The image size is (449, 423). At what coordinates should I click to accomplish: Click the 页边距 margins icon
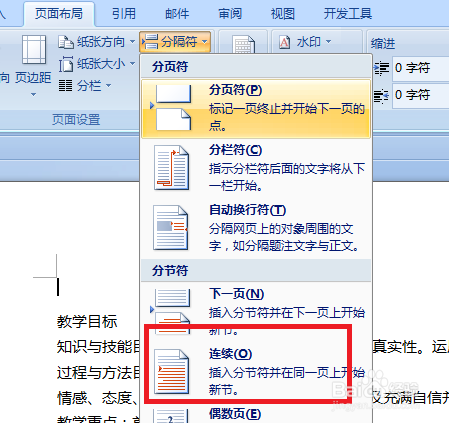point(34,49)
